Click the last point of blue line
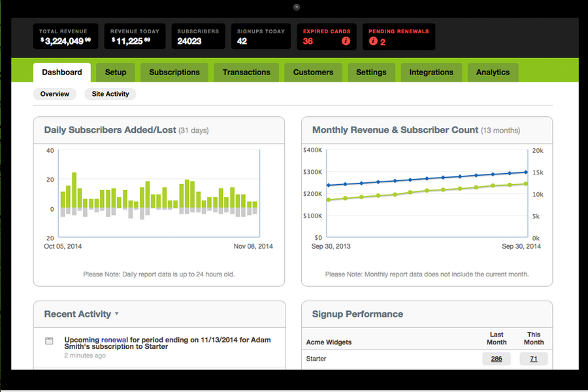This screenshot has height=392, width=588. click(526, 172)
